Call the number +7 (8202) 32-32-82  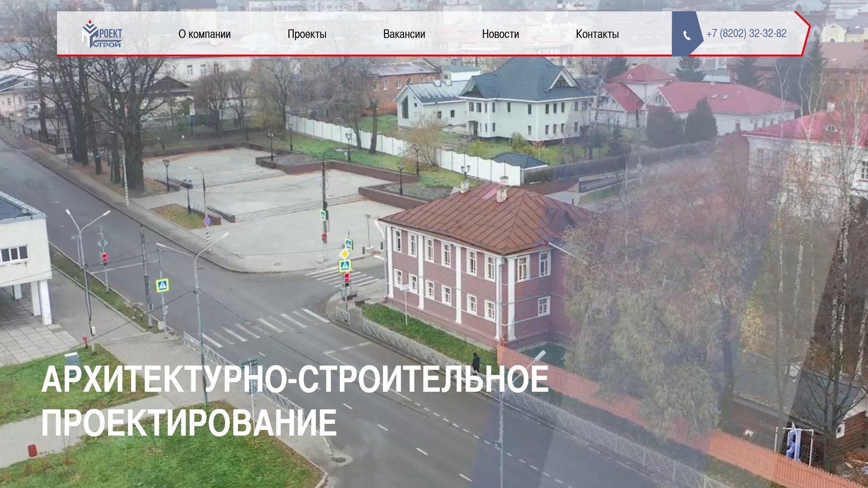pos(746,33)
